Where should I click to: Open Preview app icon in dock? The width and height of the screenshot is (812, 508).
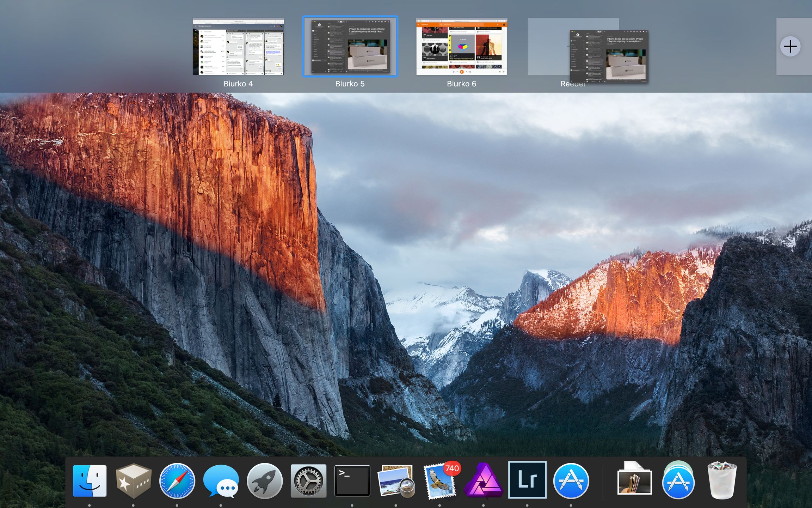[396, 480]
